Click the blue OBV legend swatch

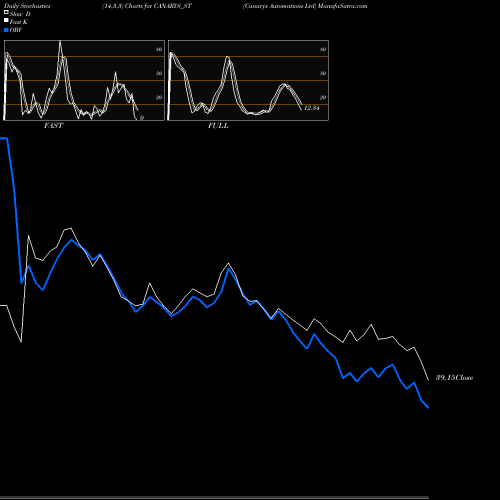(6, 30)
